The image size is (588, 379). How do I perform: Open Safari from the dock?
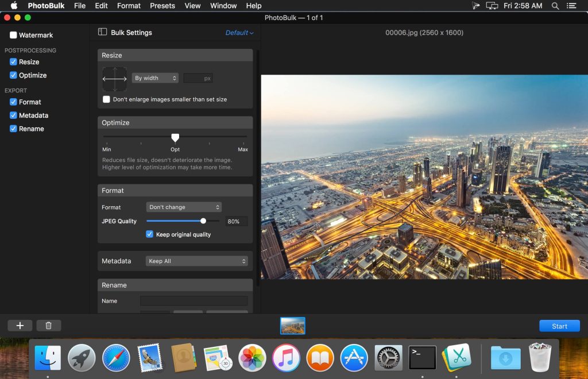116,358
